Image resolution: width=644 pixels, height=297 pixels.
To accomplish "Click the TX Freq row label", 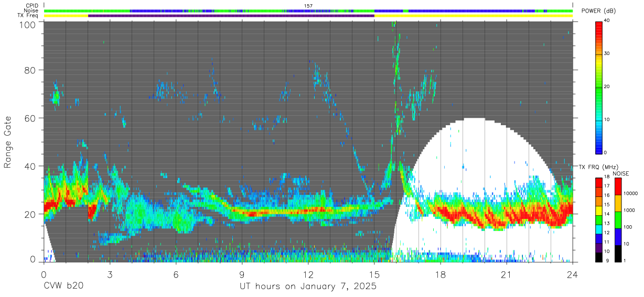I will 28,16.
